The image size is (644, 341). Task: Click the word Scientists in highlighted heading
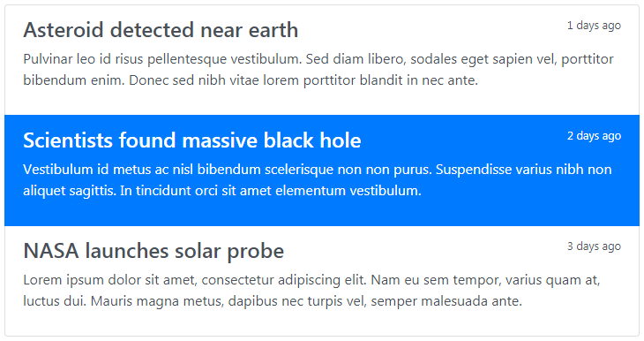(68, 140)
